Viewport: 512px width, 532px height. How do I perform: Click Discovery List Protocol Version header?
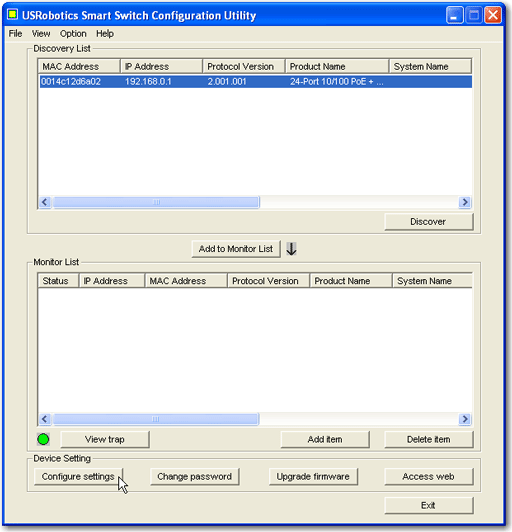(x=244, y=66)
